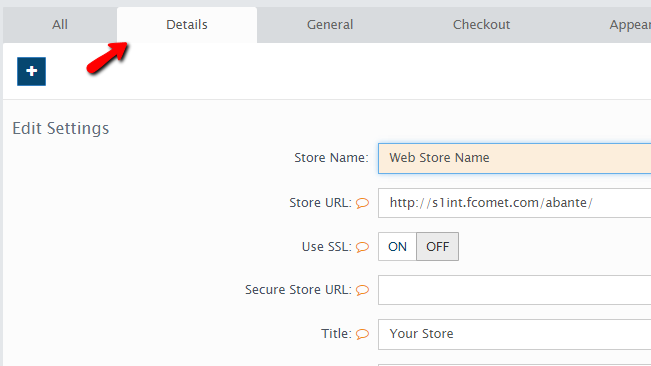The image size is (651, 366).
Task: Switch Use SSL to OFF
Action: coord(438,246)
